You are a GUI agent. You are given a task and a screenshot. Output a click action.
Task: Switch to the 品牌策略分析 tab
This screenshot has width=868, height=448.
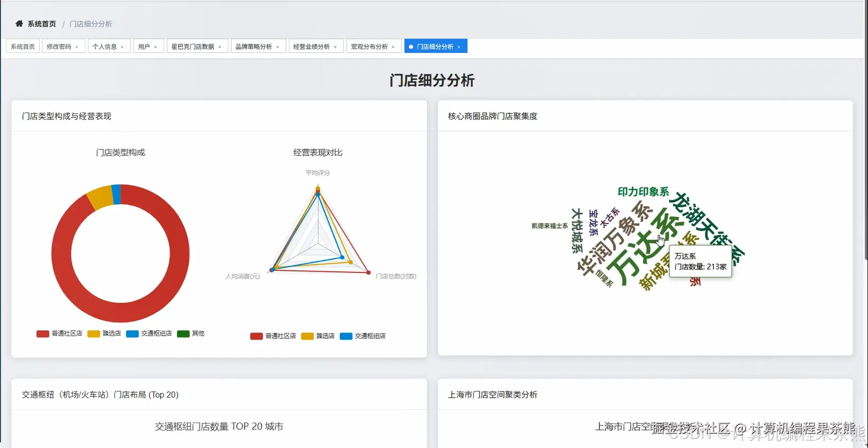pos(254,47)
